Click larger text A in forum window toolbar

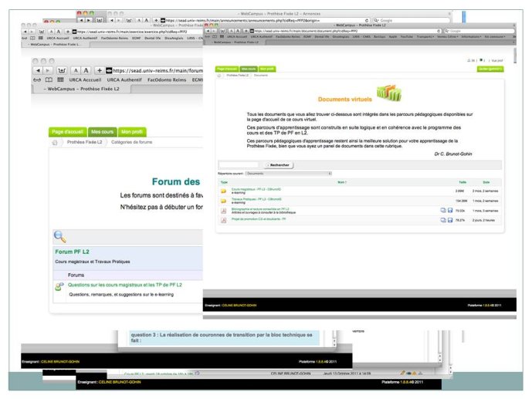[x=86, y=70]
